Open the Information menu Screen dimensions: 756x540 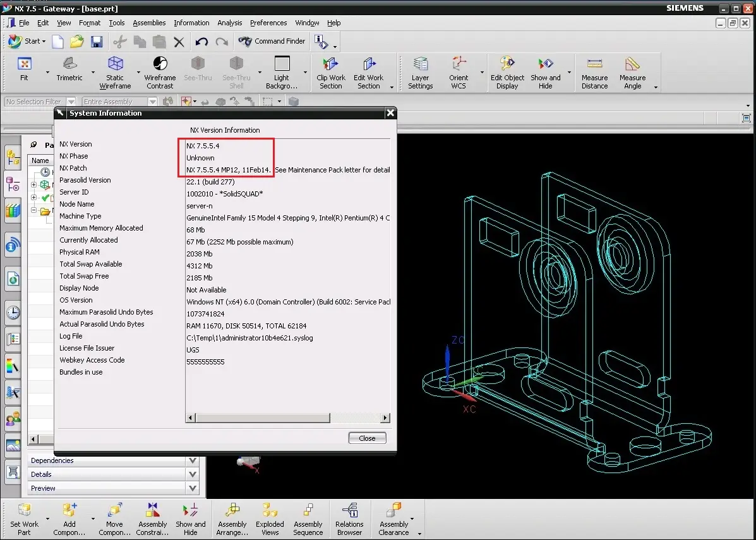pos(191,23)
